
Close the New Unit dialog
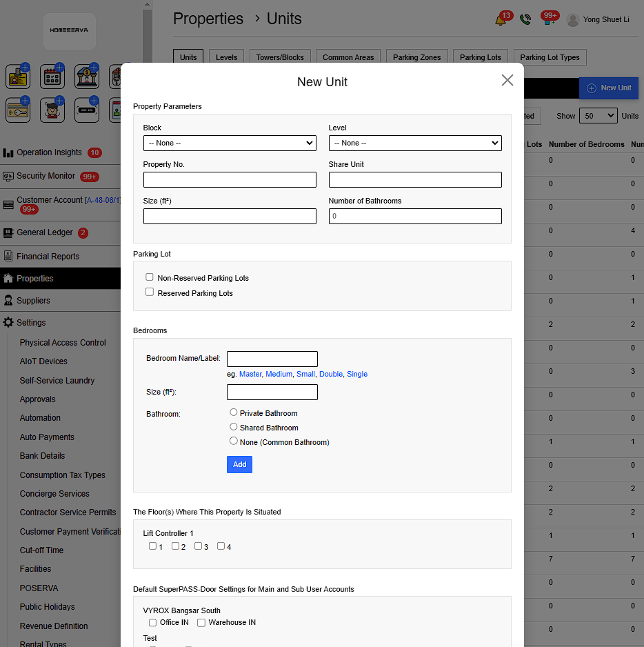point(507,80)
